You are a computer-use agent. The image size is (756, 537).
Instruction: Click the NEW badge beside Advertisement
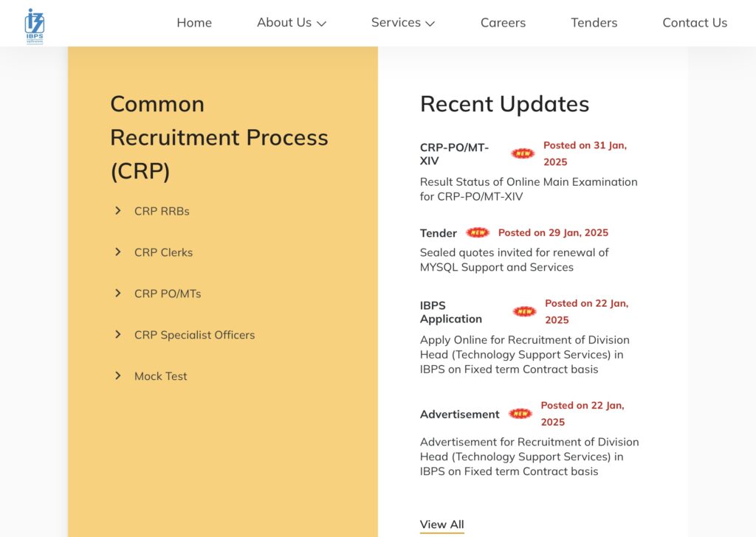click(x=520, y=414)
